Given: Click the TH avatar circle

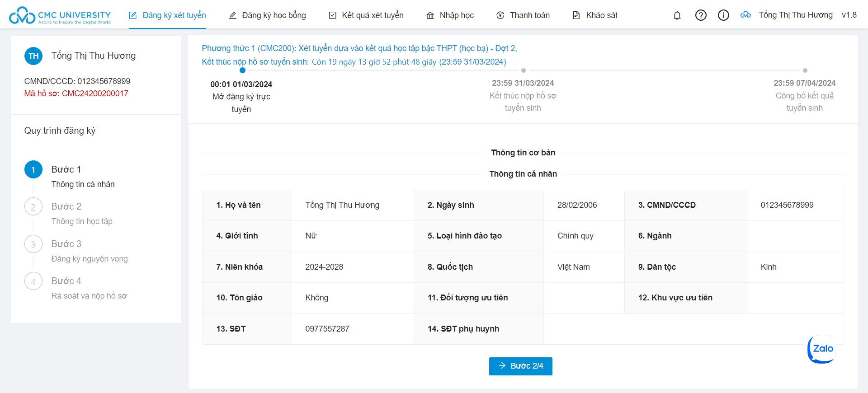Looking at the screenshot, I should tap(33, 56).
